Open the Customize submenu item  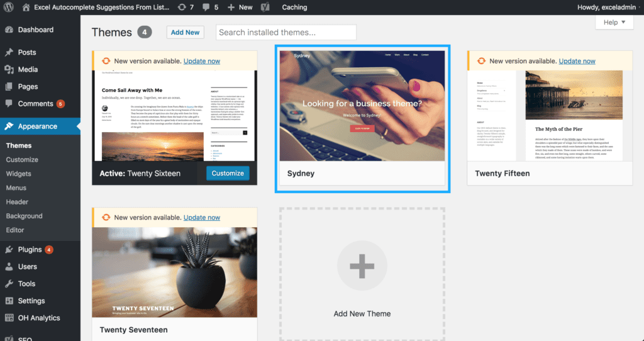pyautogui.click(x=22, y=159)
